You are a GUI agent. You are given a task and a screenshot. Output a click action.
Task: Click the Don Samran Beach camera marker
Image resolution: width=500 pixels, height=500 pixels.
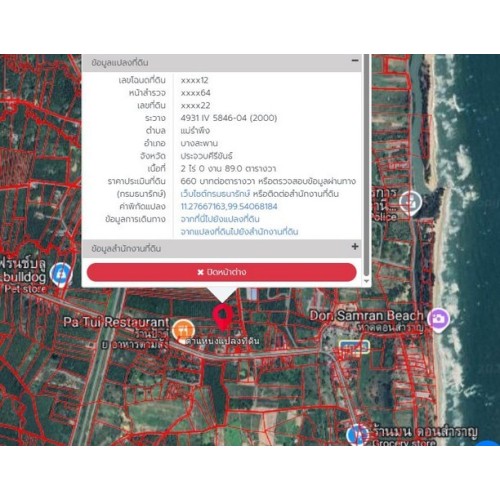438,319
